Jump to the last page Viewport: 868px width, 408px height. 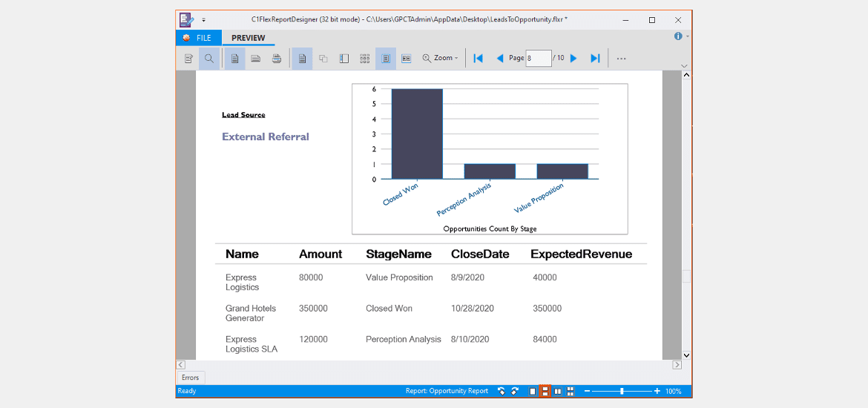point(595,58)
